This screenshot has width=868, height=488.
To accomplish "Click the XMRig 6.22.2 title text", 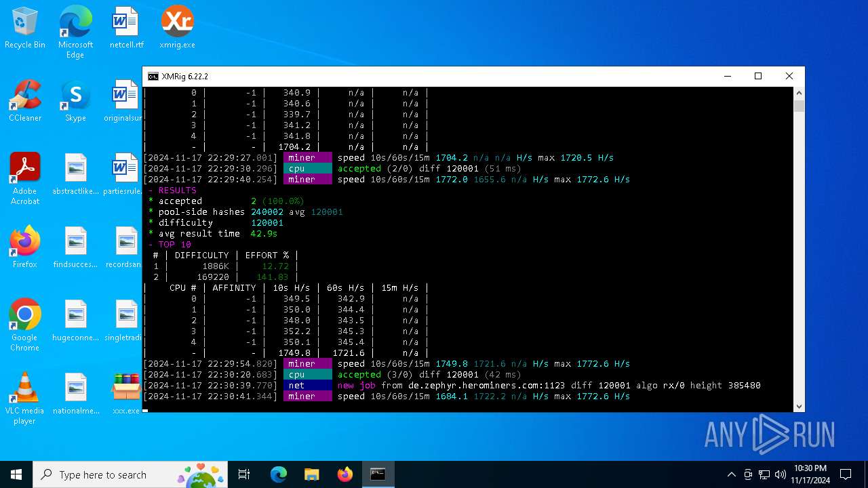I will pos(184,77).
